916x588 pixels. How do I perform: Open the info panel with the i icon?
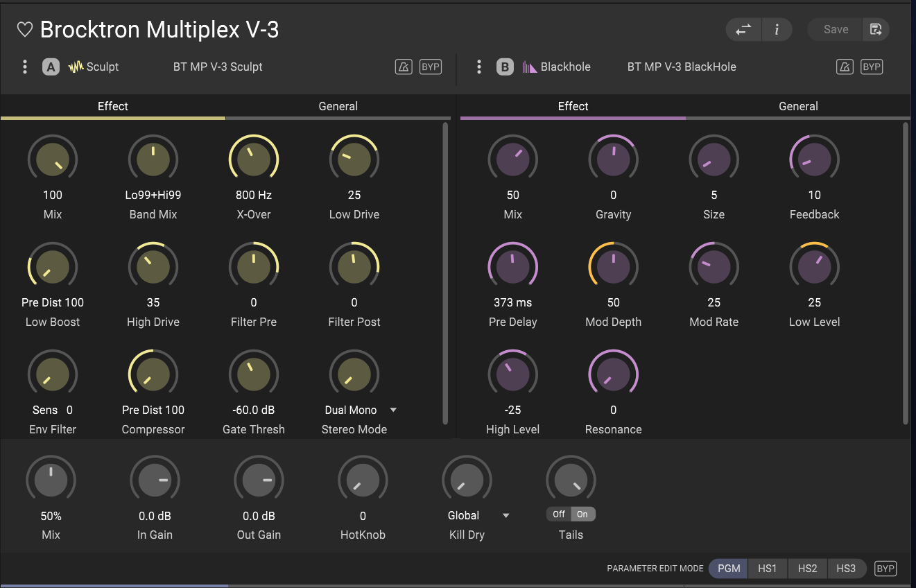tap(777, 30)
